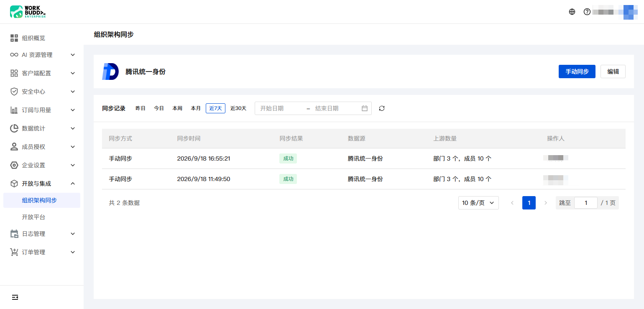Click the 开始日期 input field

(x=280, y=108)
